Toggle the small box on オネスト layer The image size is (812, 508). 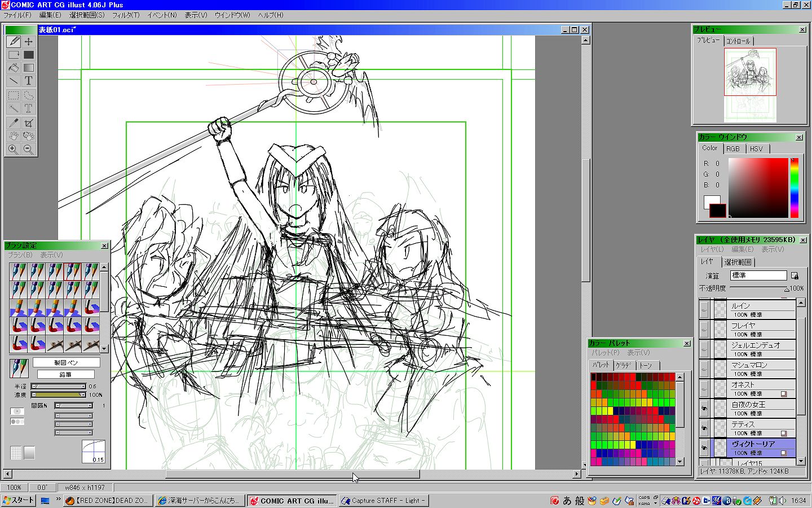click(784, 393)
